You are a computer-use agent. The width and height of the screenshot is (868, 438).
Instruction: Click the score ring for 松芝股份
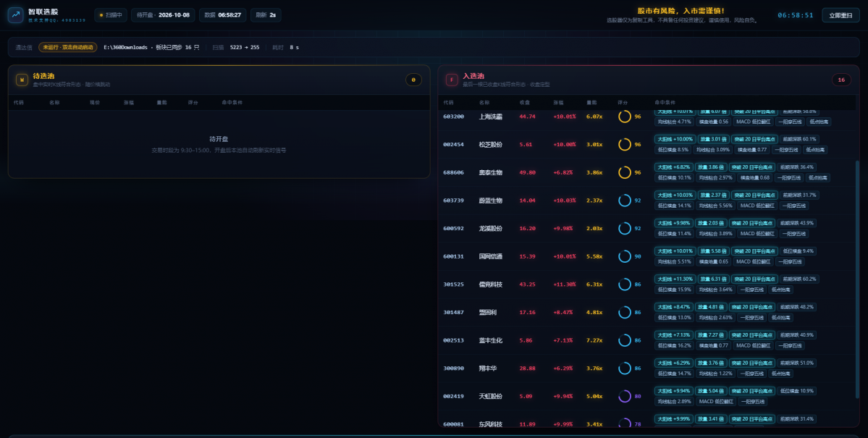[x=625, y=145]
